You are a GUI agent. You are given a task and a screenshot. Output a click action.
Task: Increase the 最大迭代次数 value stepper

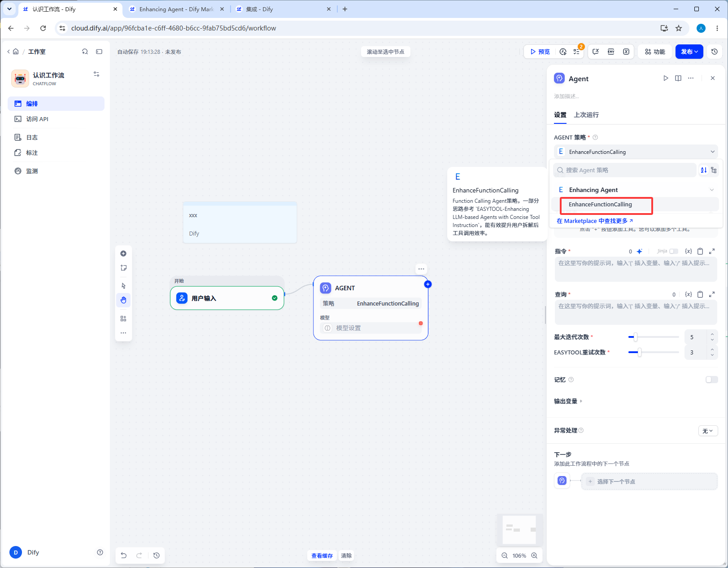[712, 334]
